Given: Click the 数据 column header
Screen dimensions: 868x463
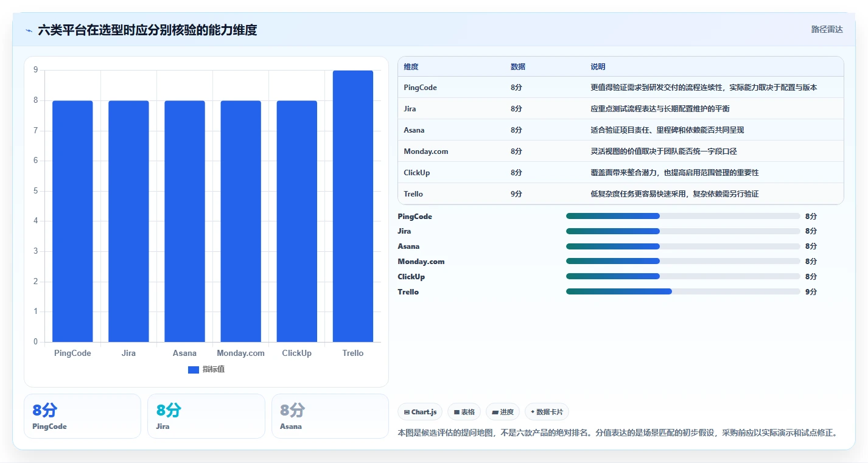Looking at the screenshot, I should [x=518, y=67].
